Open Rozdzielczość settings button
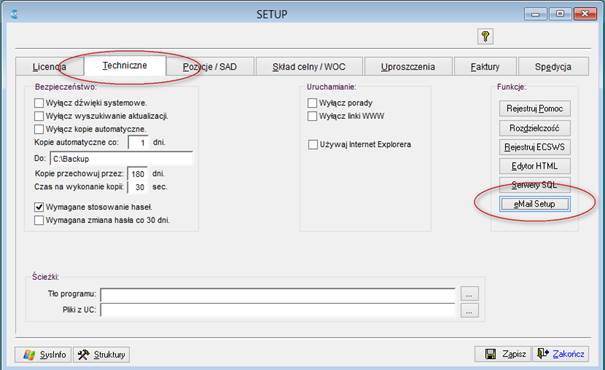Viewport: 605px width, 370px height. click(535, 128)
